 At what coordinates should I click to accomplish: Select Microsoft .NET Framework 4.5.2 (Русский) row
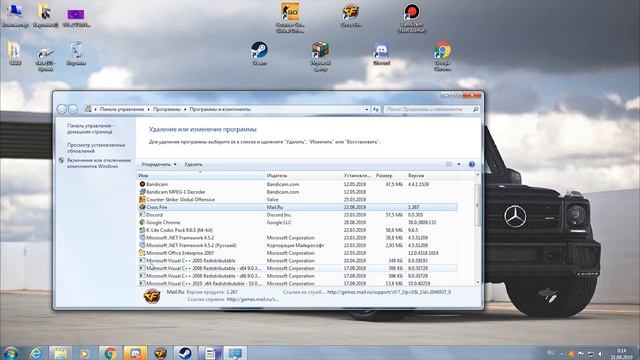[297, 245]
